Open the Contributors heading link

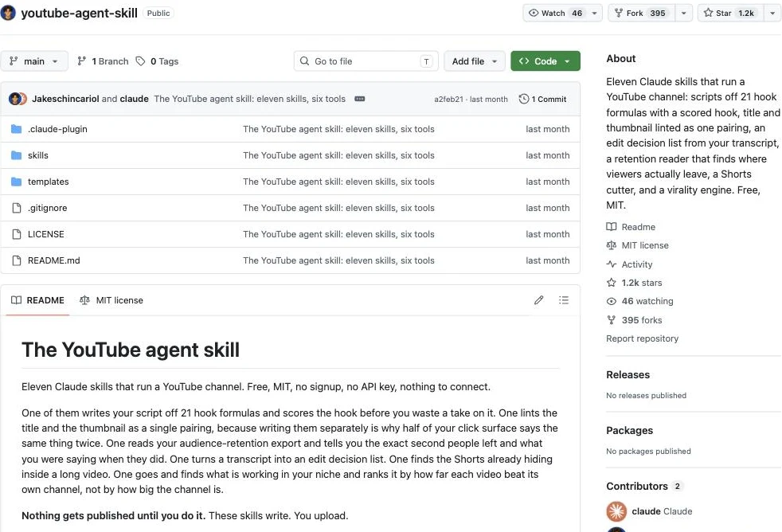[644, 486]
